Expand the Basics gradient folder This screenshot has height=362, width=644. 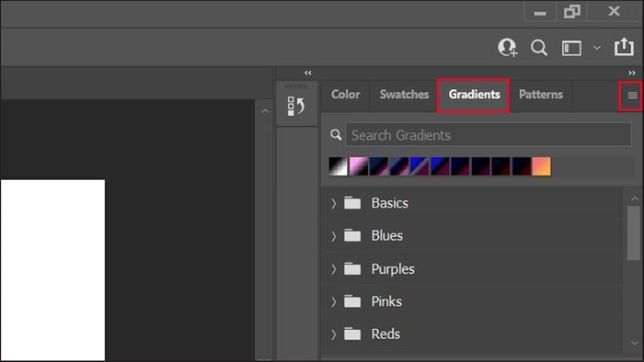tap(333, 203)
